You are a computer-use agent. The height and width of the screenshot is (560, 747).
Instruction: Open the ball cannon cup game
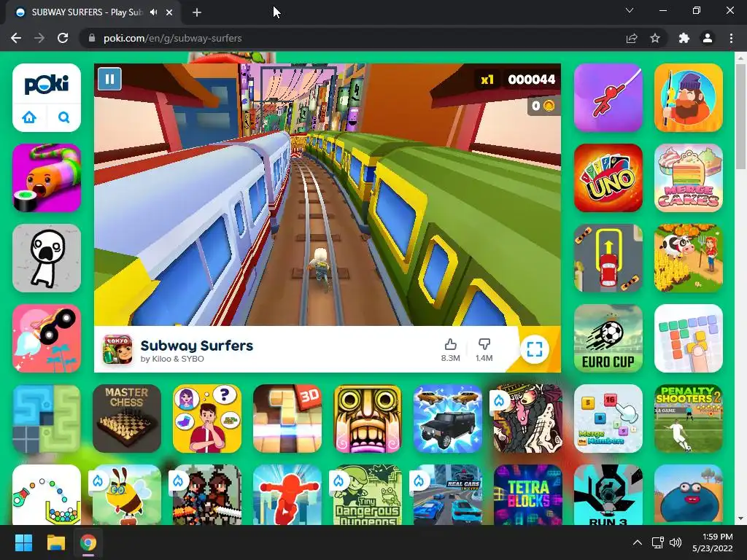pos(47,495)
